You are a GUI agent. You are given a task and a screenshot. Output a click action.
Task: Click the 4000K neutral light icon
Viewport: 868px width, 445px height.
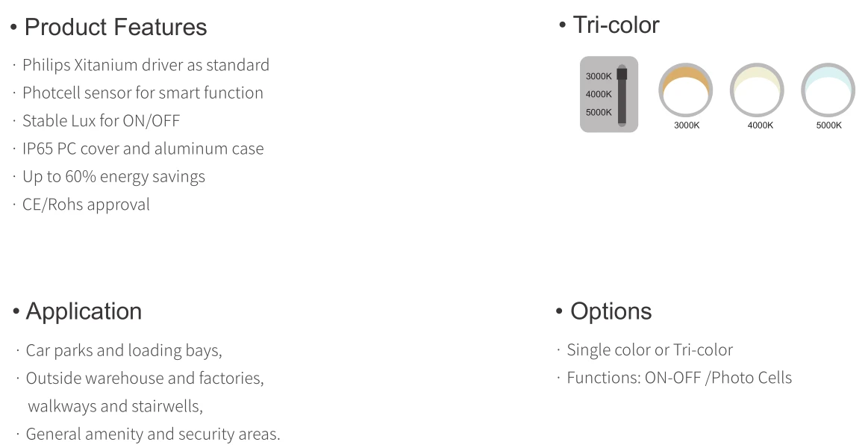point(757,90)
